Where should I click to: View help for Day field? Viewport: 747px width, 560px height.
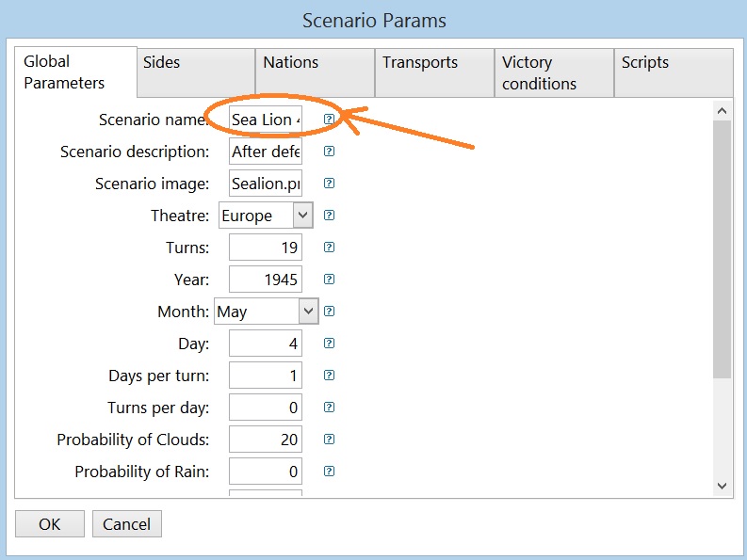(329, 344)
